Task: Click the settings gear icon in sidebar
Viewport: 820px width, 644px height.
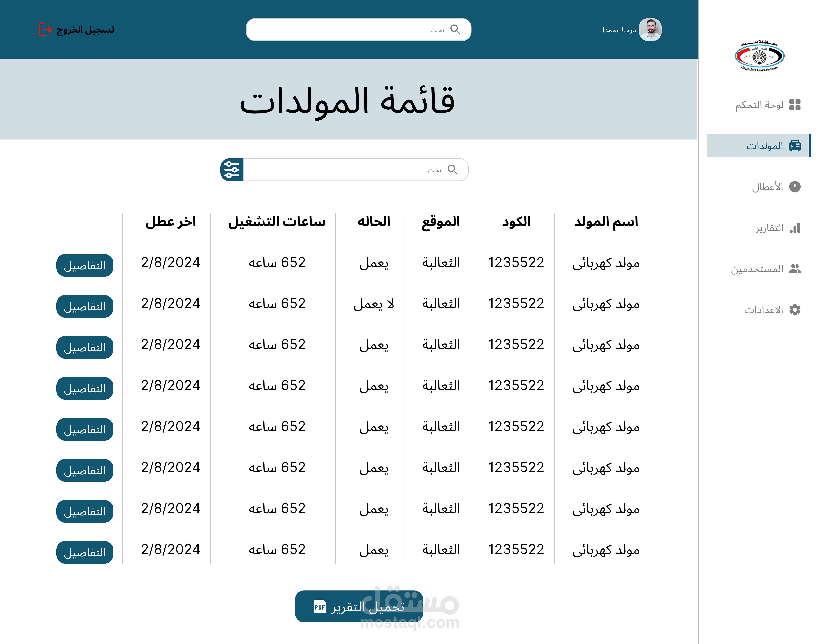Action: (x=795, y=310)
